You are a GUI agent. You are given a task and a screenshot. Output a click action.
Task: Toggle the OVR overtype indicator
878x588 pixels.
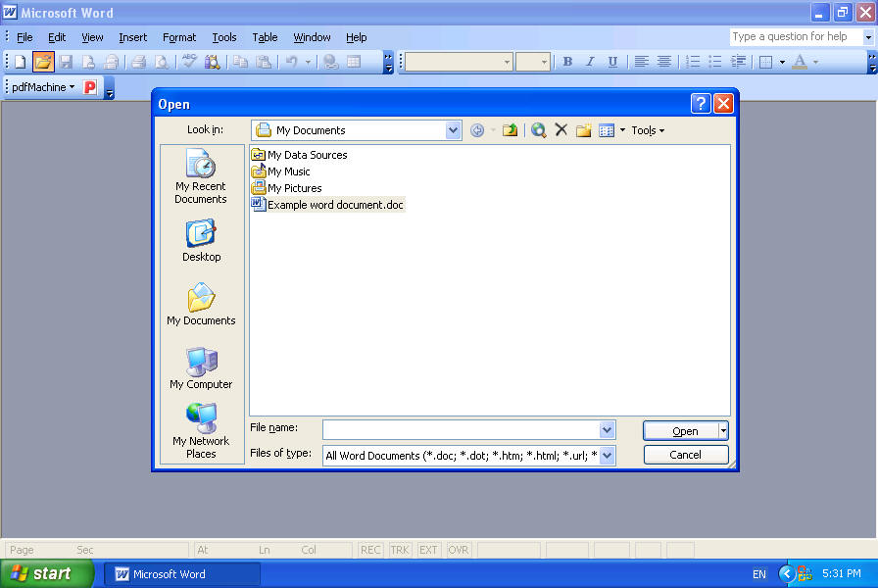pos(459,550)
